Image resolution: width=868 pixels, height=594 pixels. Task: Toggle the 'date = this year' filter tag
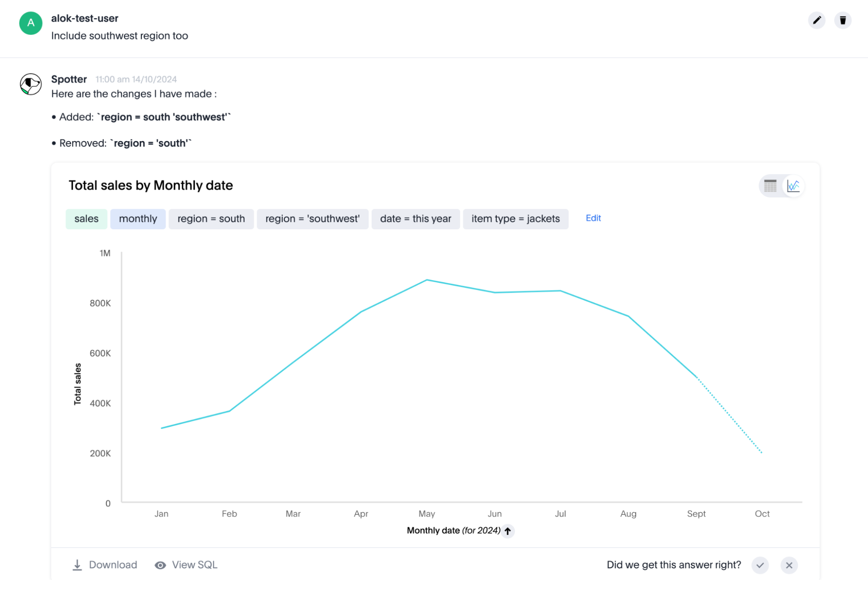pos(416,218)
